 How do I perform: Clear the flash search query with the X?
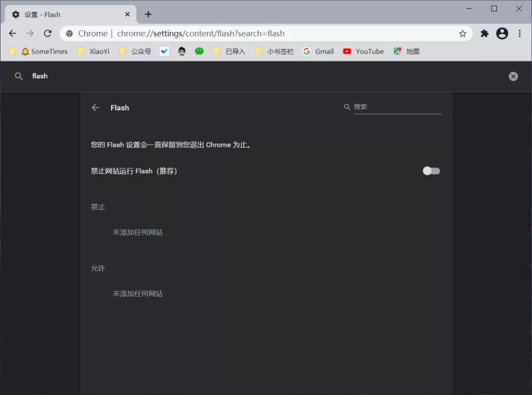tap(513, 76)
